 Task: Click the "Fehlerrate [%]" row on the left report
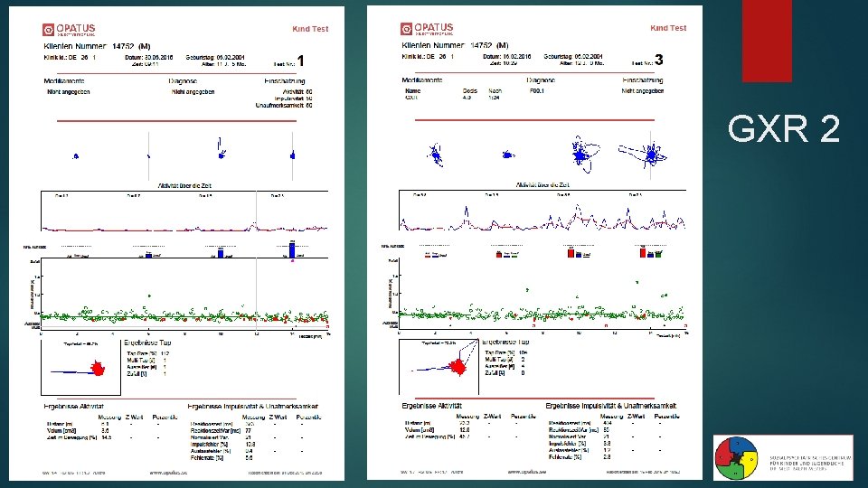(x=248, y=457)
